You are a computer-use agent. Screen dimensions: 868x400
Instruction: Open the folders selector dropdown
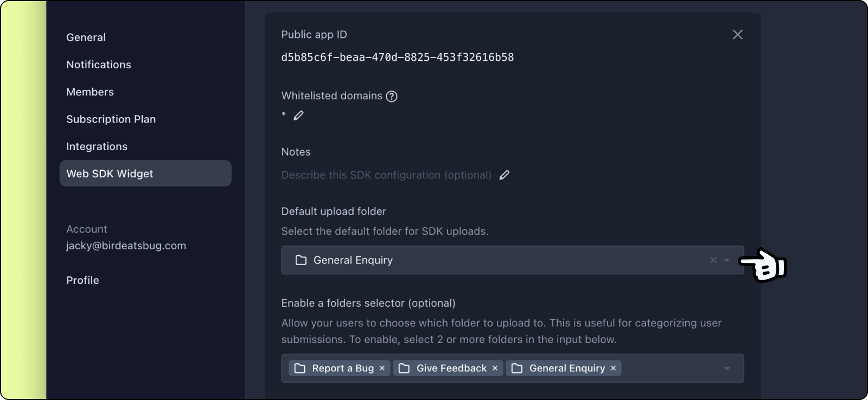click(x=727, y=368)
